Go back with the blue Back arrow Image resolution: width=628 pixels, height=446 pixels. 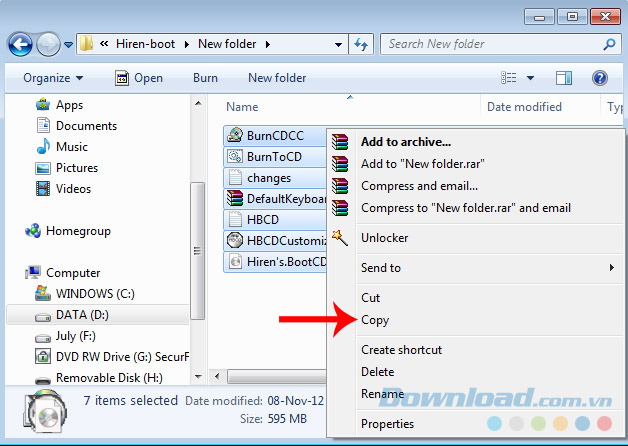click(20, 44)
